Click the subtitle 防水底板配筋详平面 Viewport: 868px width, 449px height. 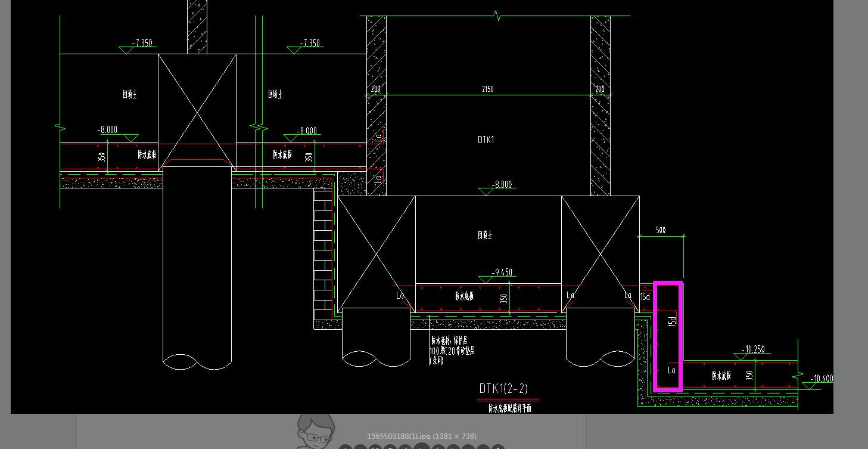(x=509, y=408)
